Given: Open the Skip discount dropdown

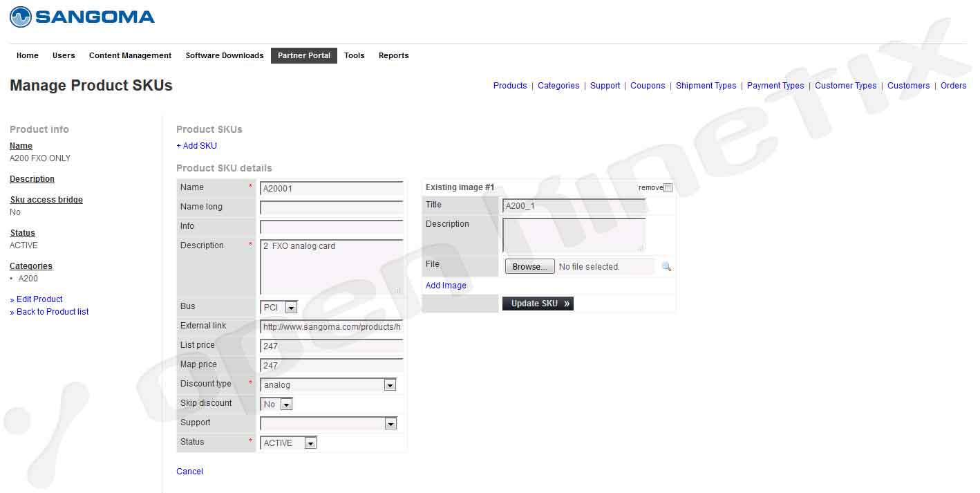Looking at the screenshot, I should (x=276, y=404).
